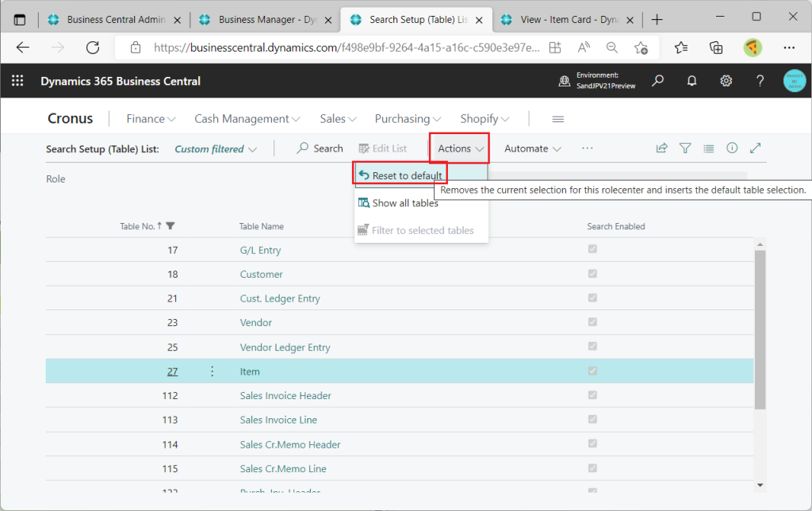Select Reset to default action

(400, 175)
